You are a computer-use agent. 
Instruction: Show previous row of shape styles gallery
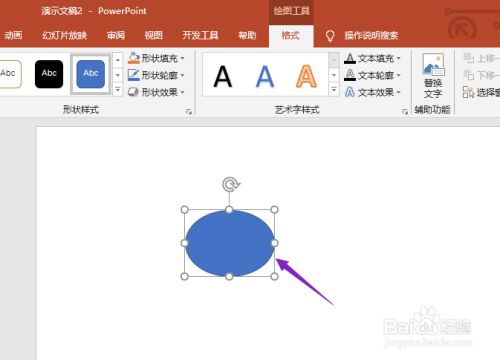coord(118,60)
